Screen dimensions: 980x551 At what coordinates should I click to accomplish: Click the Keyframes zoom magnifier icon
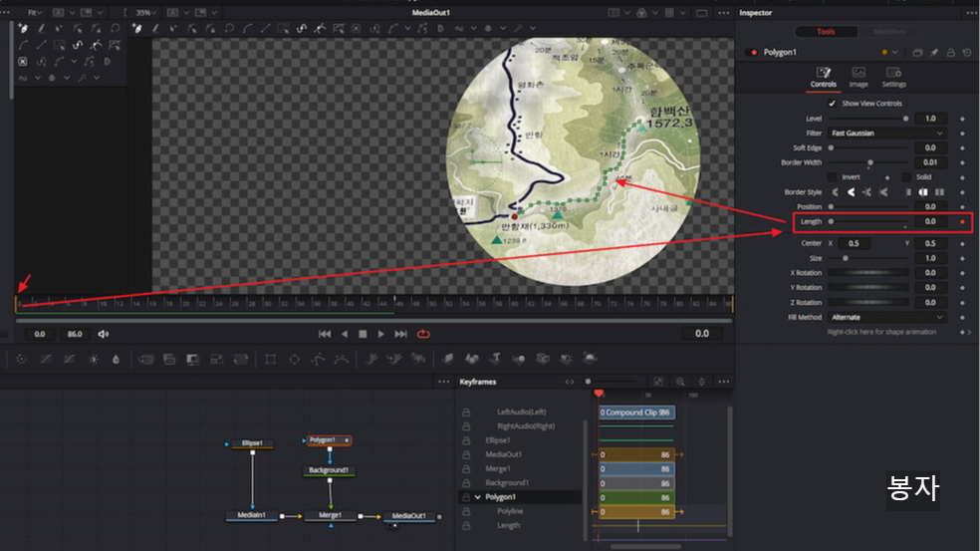(680, 382)
